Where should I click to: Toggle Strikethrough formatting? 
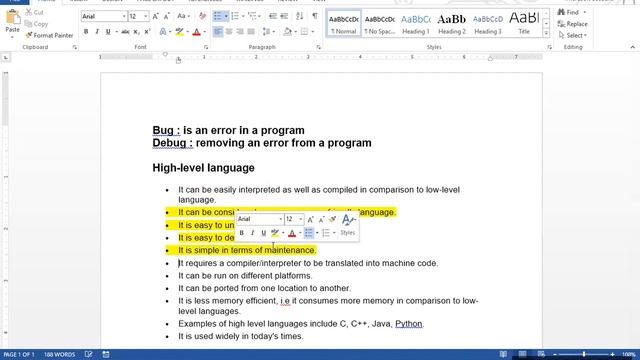(125, 31)
